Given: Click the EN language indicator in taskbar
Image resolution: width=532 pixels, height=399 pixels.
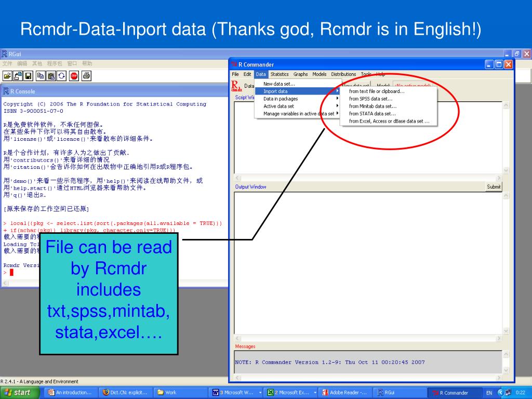Looking at the screenshot, I should 489,393.
